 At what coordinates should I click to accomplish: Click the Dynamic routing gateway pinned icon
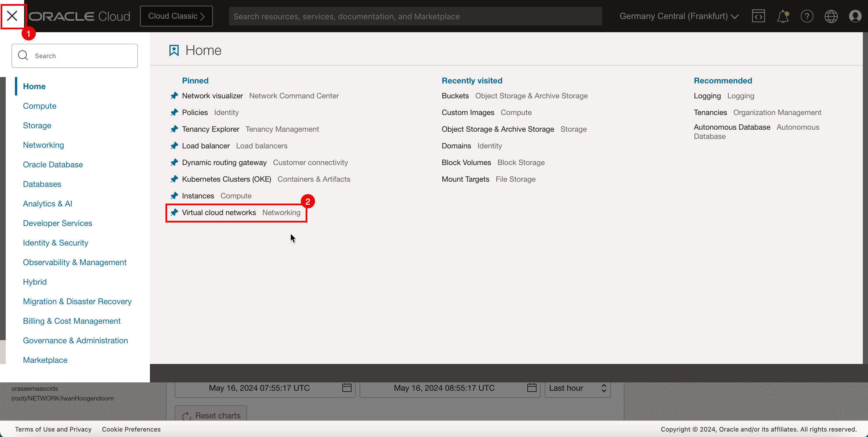(x=174, y=162)
